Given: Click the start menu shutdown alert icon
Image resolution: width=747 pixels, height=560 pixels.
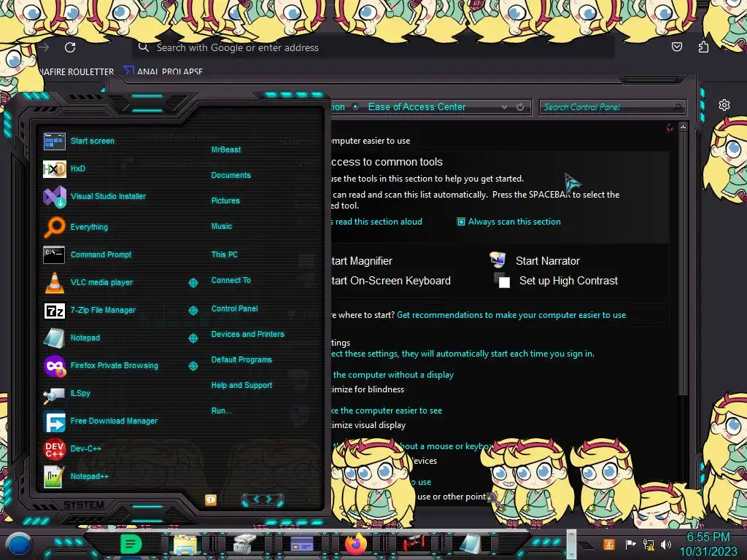Looking at the screenshot, I should point(211,500).
